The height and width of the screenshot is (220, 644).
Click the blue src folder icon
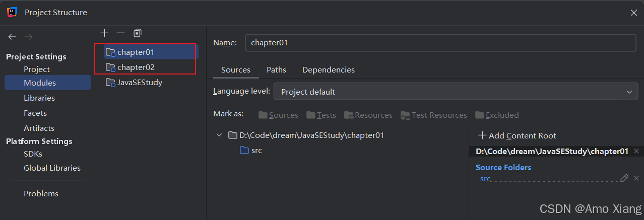point(244,150)
